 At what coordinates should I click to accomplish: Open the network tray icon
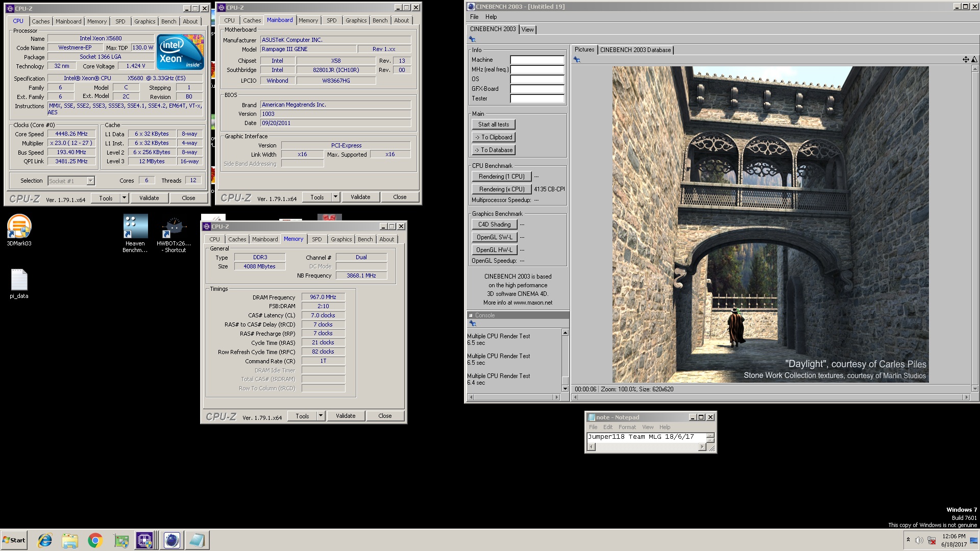click(932, 540)
